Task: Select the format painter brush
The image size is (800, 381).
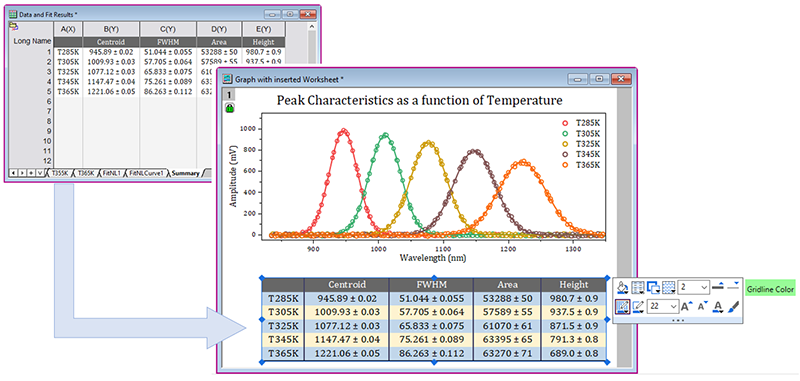Action: (x=733, y=307)
